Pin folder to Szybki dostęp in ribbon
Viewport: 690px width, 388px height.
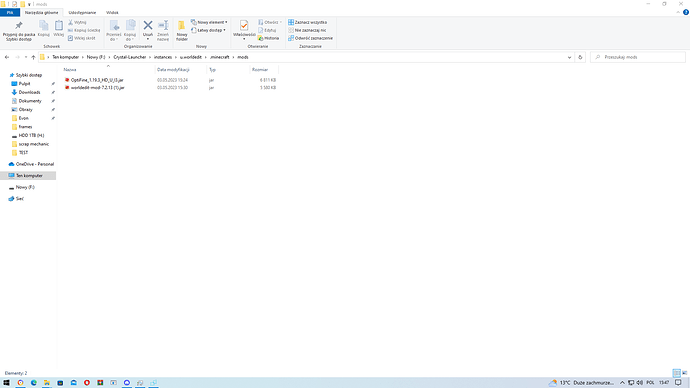(18, 31)
